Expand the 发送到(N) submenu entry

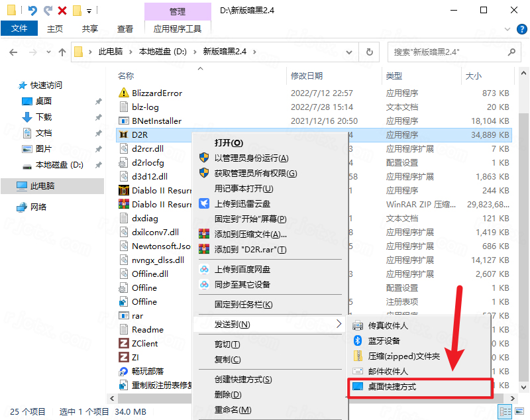click(x=270, y=325)
